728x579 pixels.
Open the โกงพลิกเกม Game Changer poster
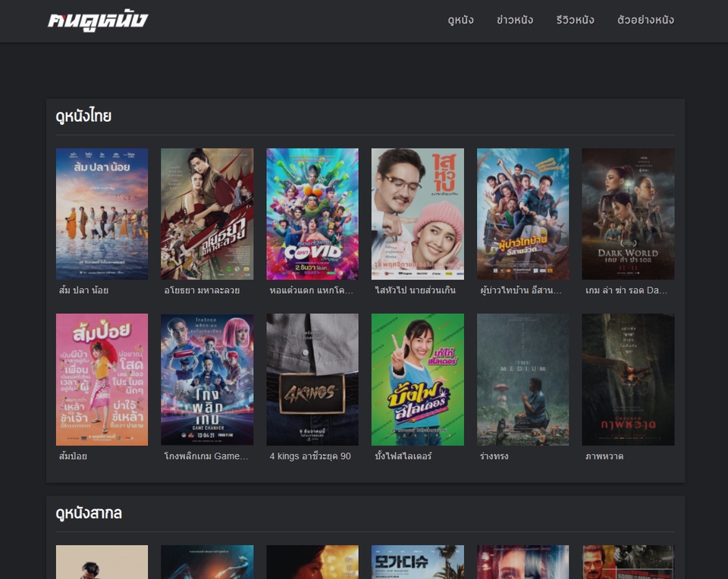click(207, 380)
